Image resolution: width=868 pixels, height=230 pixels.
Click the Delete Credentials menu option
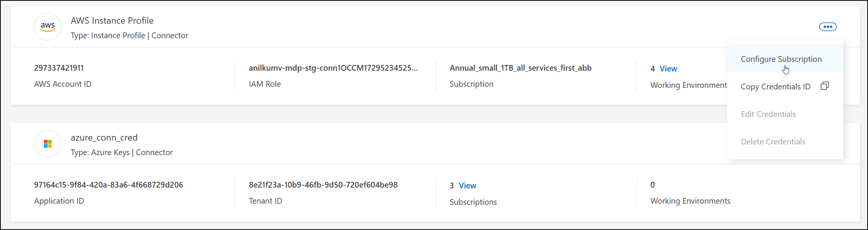coord(773,142)
